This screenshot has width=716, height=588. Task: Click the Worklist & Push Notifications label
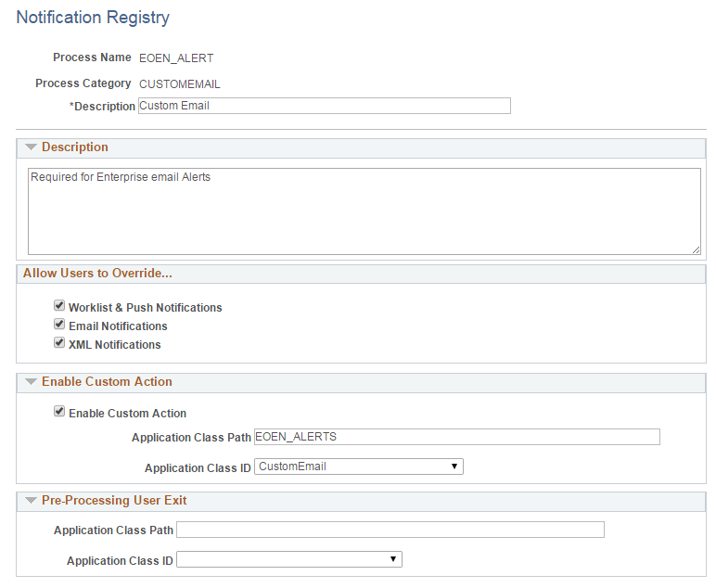pyautogui.click(x=146, y=308)
